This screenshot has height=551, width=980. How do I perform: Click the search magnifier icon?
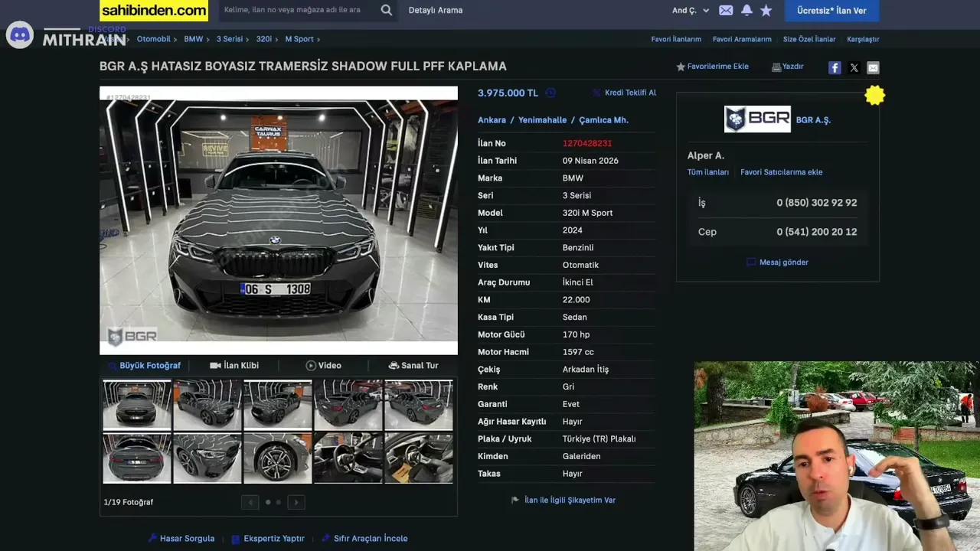[387, 10]
